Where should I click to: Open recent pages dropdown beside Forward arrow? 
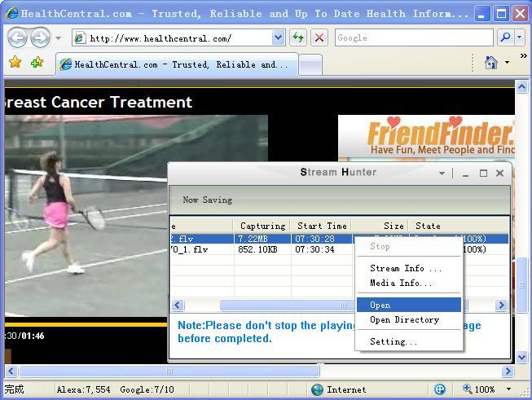click(x=59, y=38)
